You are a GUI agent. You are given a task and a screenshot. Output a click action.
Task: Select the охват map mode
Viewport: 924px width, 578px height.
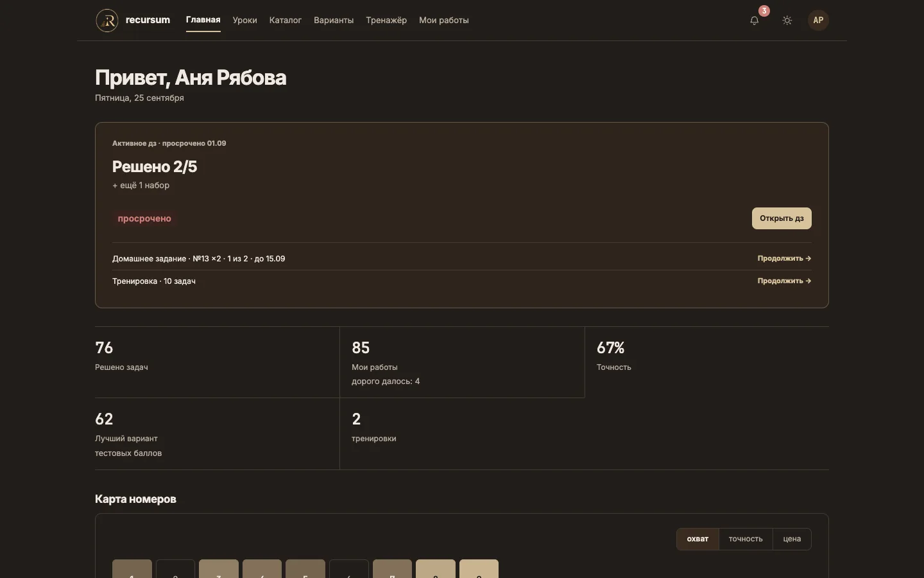tap(697, 539)
